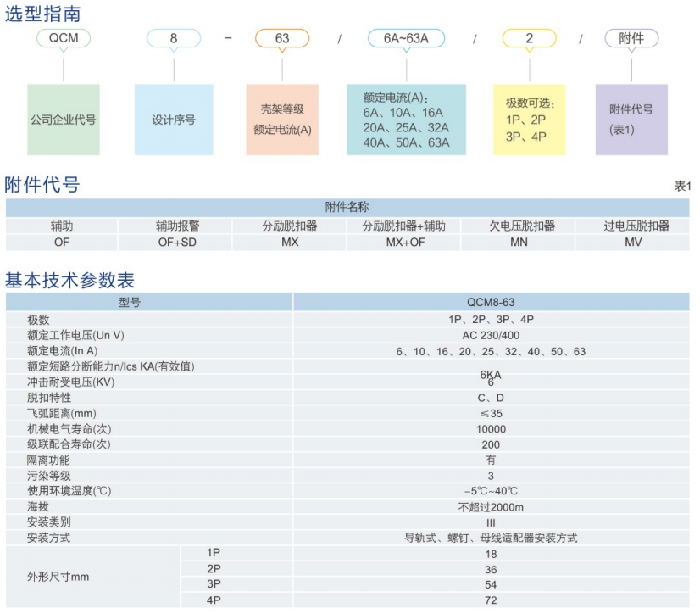Screen dimensions: 700x614
Task: Select the orange 壳架等级额定电流 box
Action: 282,120
